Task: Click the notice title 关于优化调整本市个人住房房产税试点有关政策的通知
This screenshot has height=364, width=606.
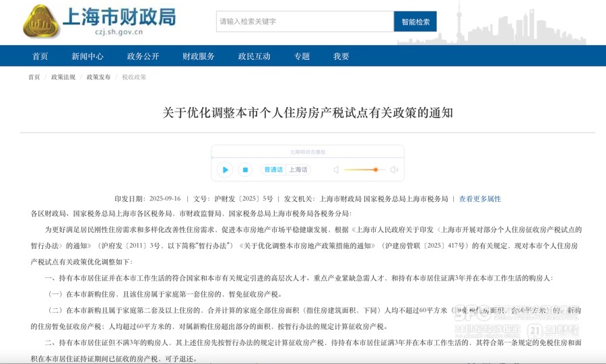Action: coord(308,113)
